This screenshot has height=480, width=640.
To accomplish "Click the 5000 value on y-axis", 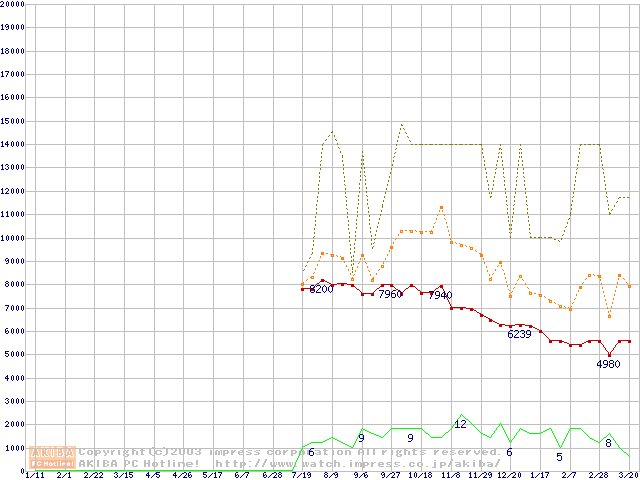I will pos(15,355).
